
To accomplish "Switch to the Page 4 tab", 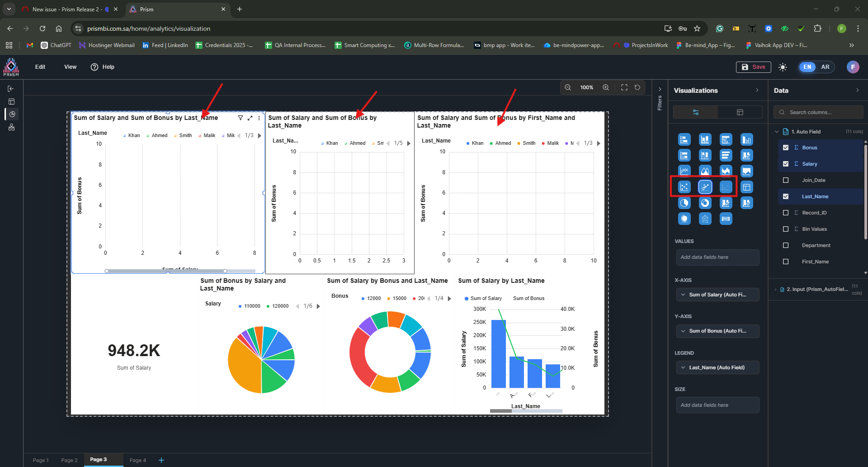I will 137,460.
